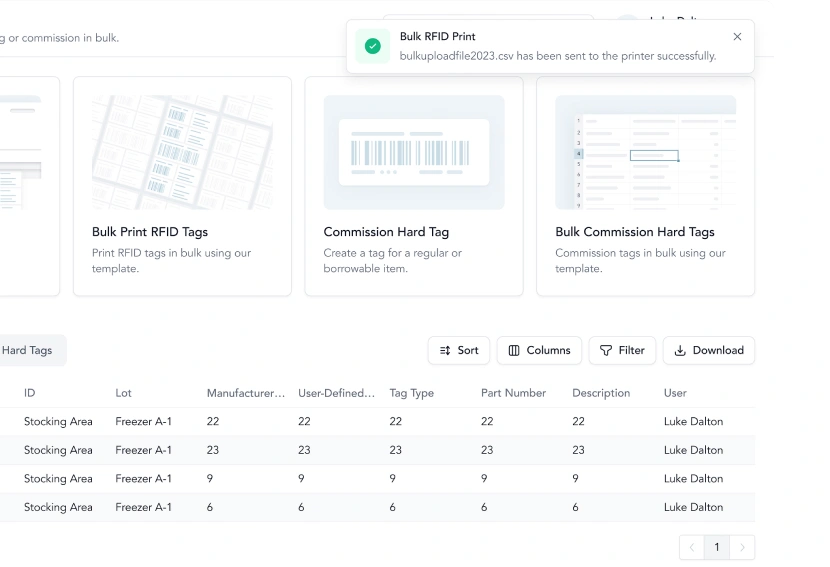Viewport: 830px width, 567px height.
Task: Click the Description column header
Action: (x=601, y=393)
